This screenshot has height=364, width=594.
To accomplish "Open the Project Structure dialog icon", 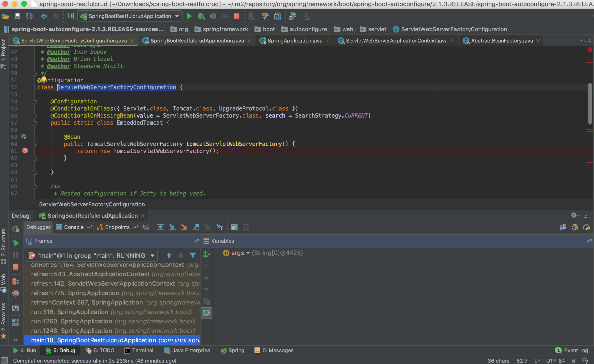I will click(x=277, y=16).
